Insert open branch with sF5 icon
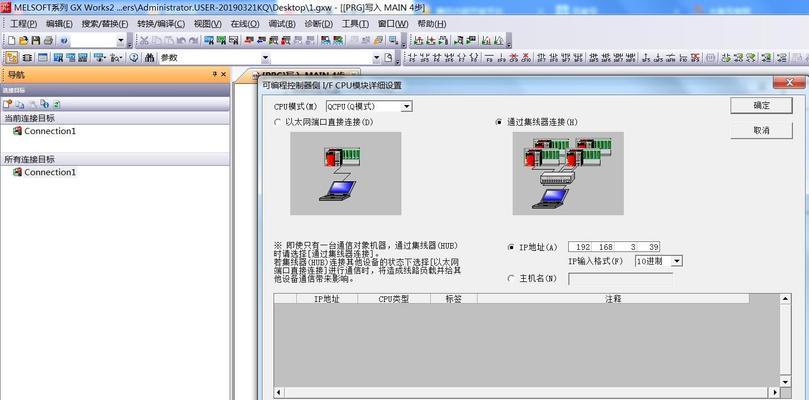The width and height of the screenshot is (809, 400). [425, 57]
